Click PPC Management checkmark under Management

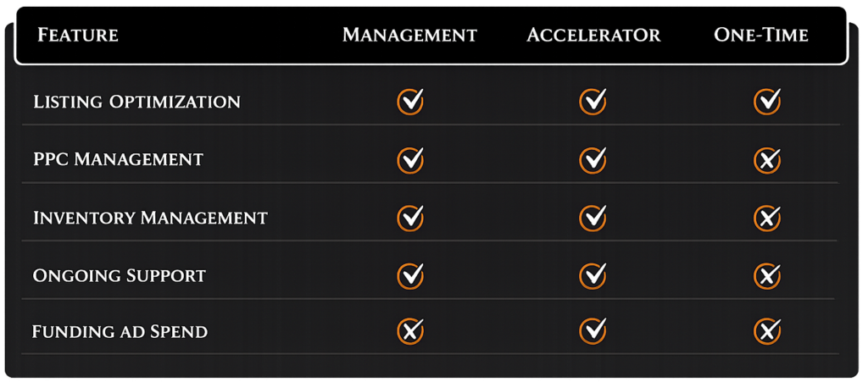point(410,159)
